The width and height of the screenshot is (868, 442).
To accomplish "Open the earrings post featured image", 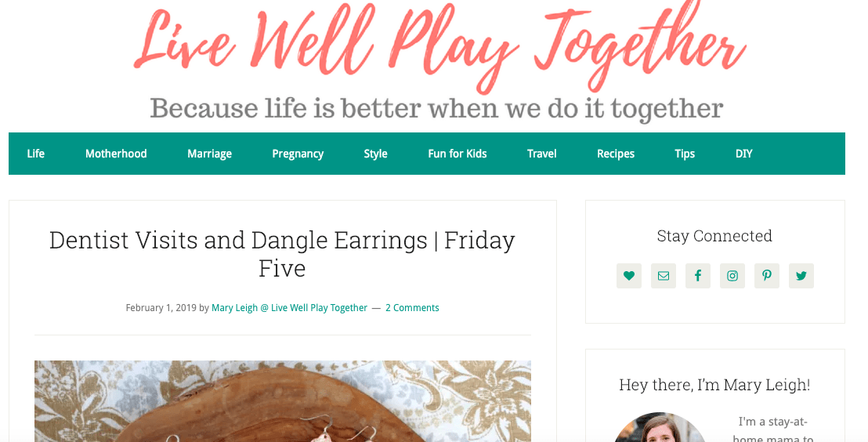I will point(282,401).
